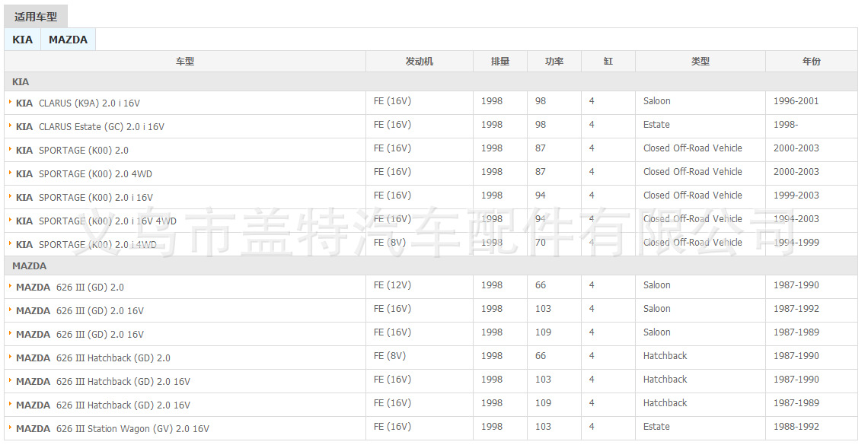Switch to the KIA brand tab

coord(23,40)
